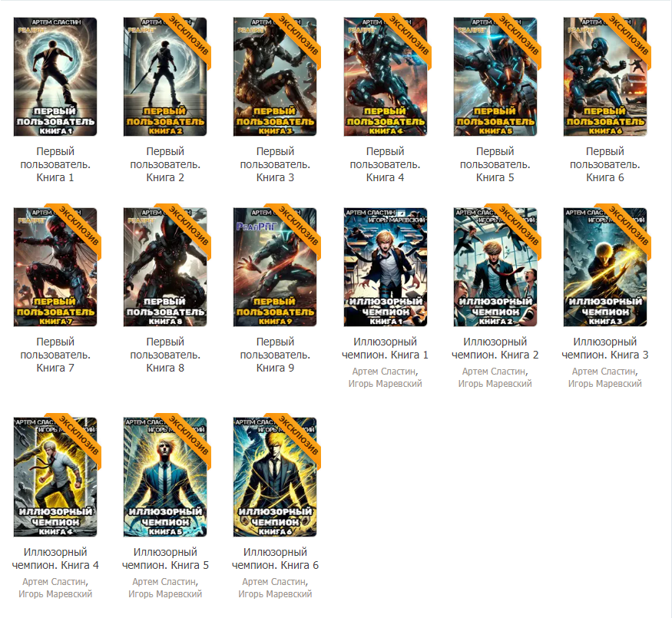The image size is (672, 618).
Task: Open the cover of Первый пользователь Книга 8
Action: [165, 267]
